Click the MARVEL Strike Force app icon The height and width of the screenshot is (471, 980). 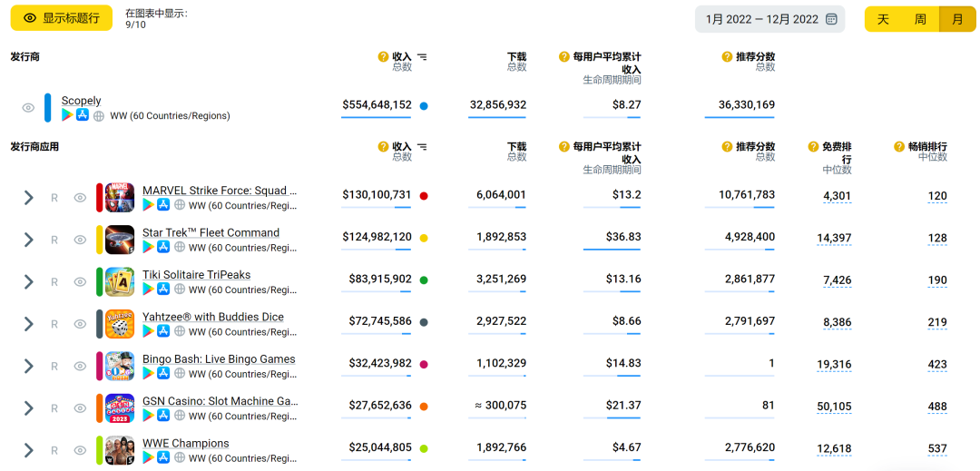point(120,198)
